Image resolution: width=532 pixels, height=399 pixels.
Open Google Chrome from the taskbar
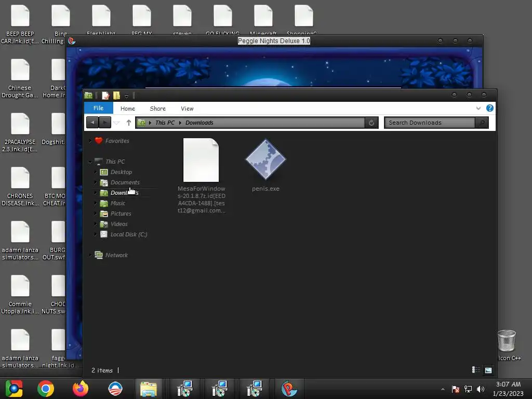pos(46,389)
